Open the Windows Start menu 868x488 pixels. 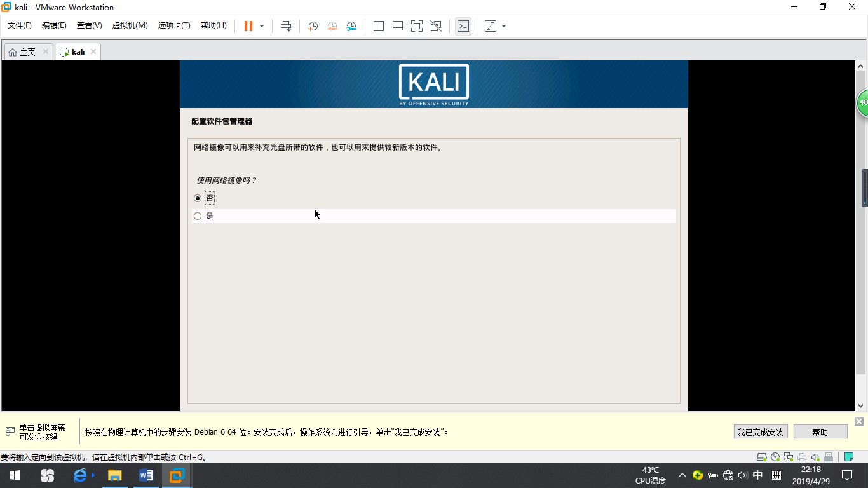click(15, 475)
